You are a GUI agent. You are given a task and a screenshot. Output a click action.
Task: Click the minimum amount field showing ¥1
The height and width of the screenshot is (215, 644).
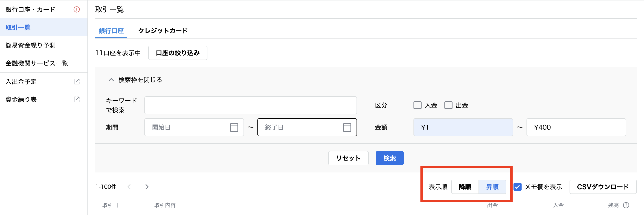463,127
